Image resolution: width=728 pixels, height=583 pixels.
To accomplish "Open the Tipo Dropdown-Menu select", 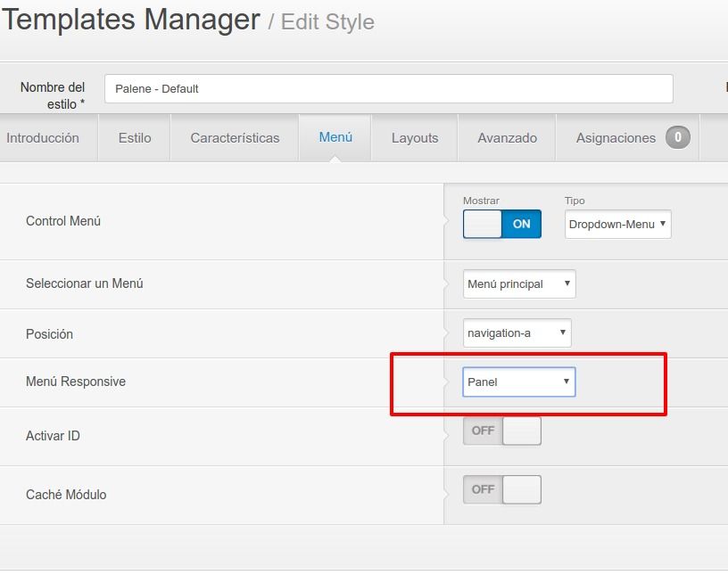I will pyautogui.click(x=618, y=224).
